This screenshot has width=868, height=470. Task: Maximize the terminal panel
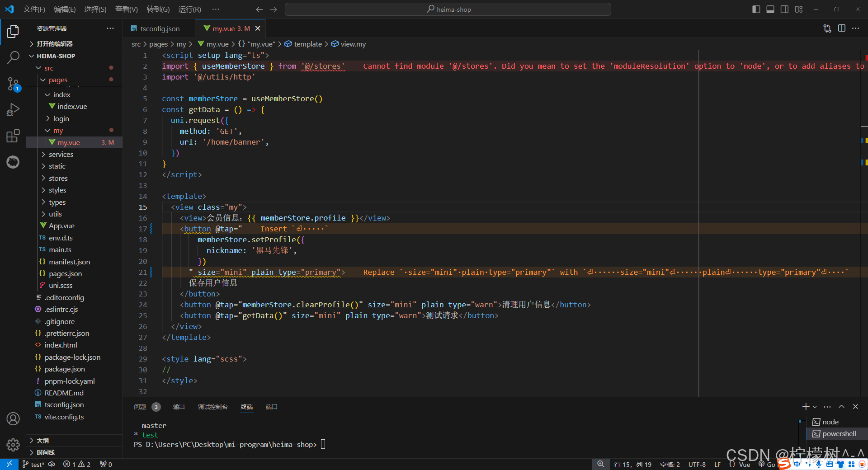point(841,407)
